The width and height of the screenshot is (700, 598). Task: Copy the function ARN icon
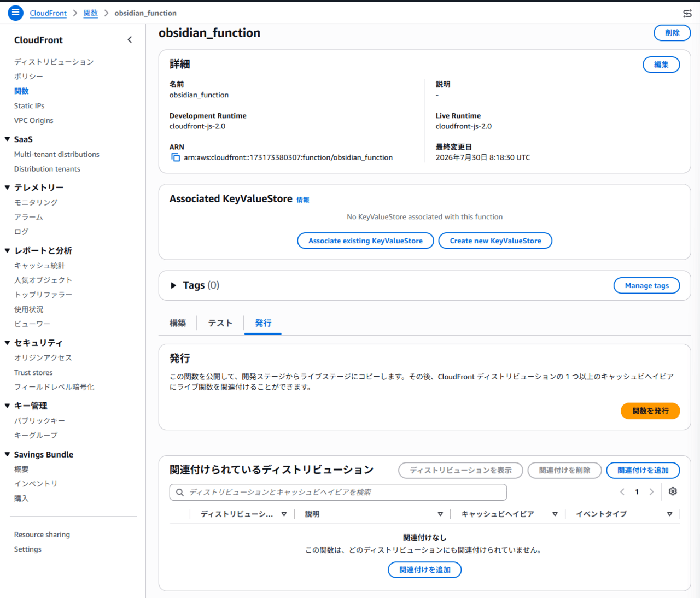point(176,157)
